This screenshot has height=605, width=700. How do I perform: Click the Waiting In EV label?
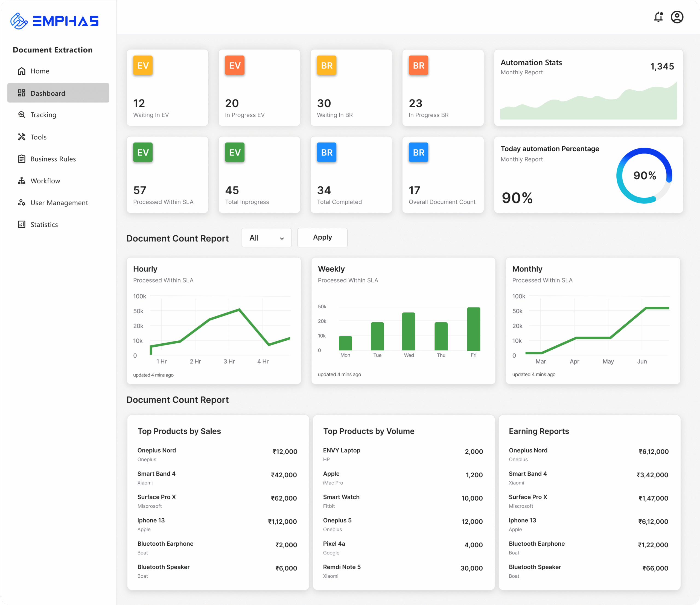[x=151, y=115]
